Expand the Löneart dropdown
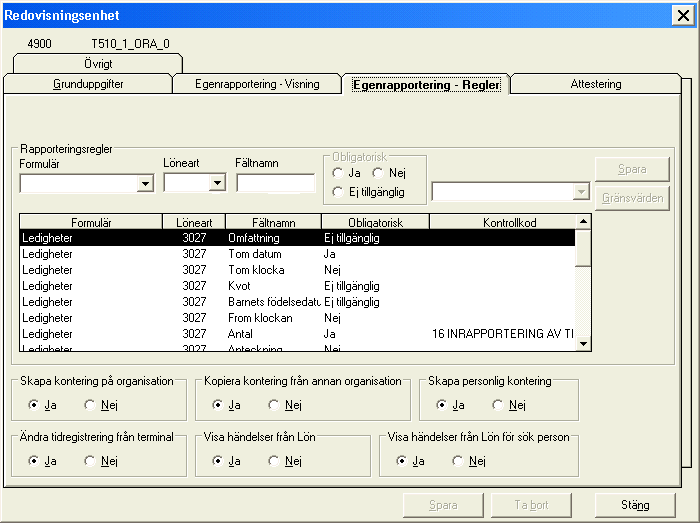 click(217, 183)
